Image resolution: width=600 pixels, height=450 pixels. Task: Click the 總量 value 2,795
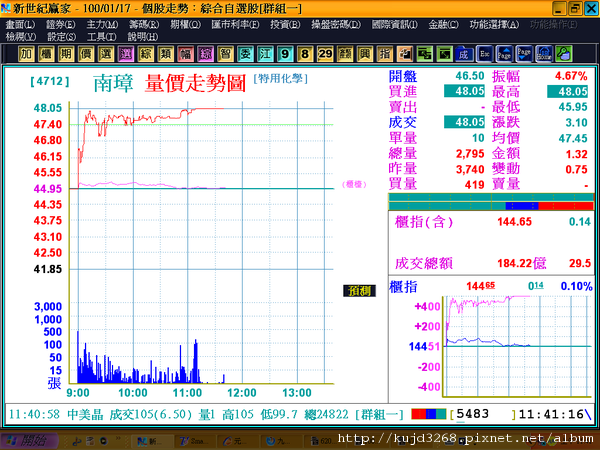point(470,154)
